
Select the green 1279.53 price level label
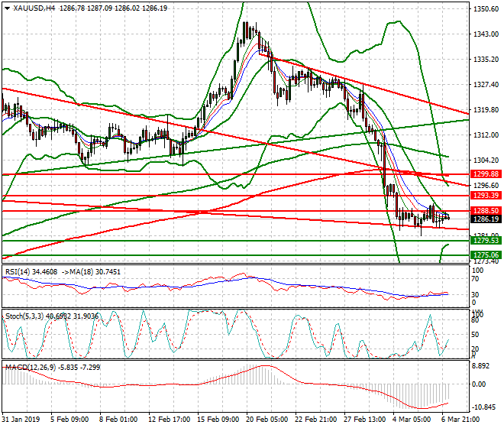coord(486,241)
